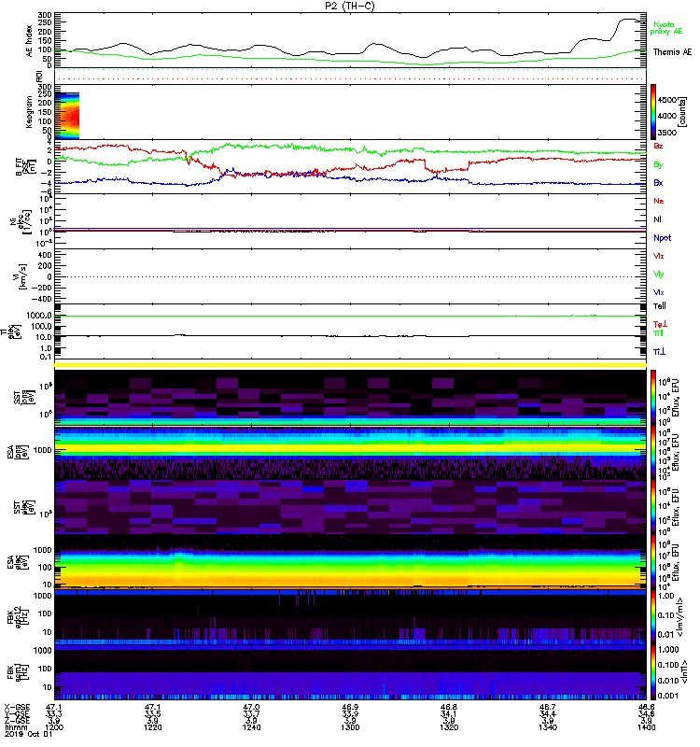This screenshot has height=747, width=700.
Task: Click the red "Ne" density legend label
Action: (659, 201)
